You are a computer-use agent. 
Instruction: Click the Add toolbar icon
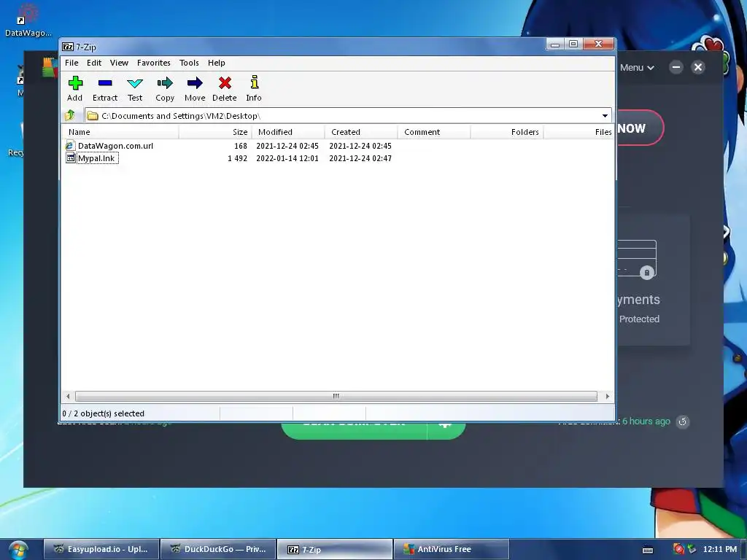click(x=75, y=83)
